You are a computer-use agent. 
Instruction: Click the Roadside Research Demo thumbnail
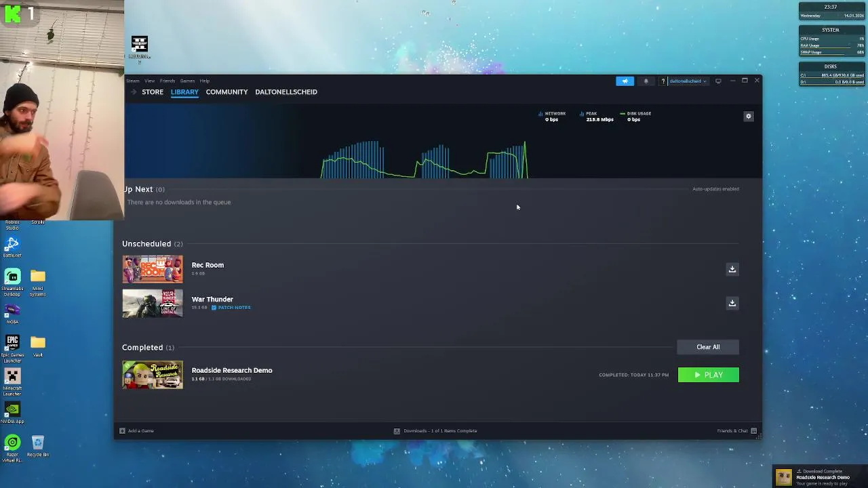point(153,375)
